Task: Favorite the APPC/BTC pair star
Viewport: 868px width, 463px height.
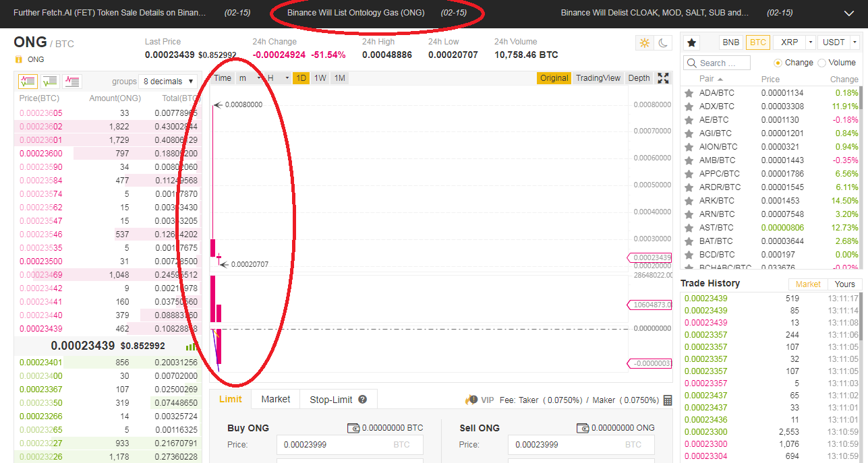Action: [x=689, y=174]
